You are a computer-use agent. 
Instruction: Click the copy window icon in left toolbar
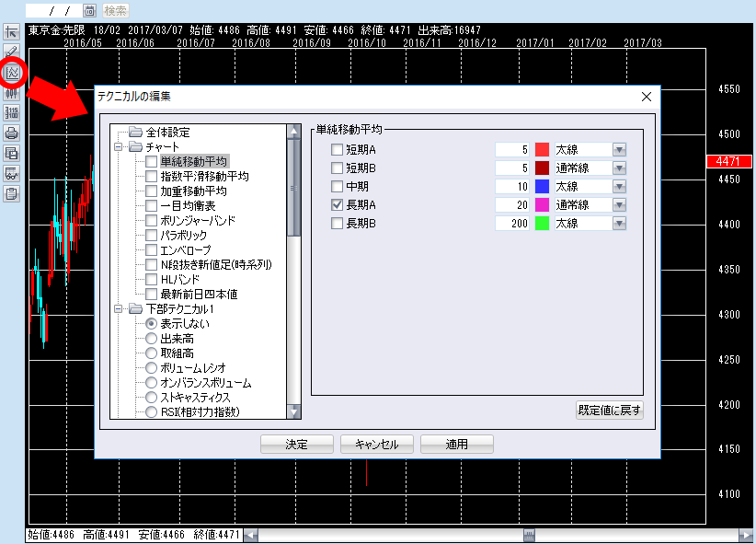(x=12, y=154)
